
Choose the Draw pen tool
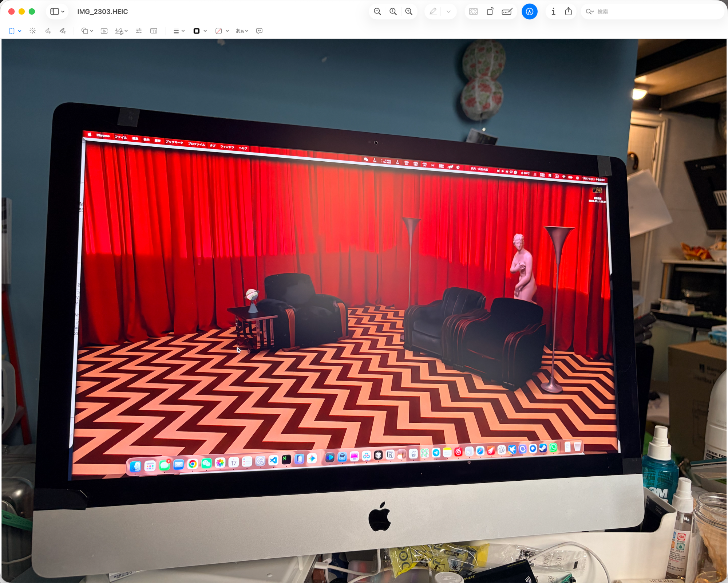(63, 31)
